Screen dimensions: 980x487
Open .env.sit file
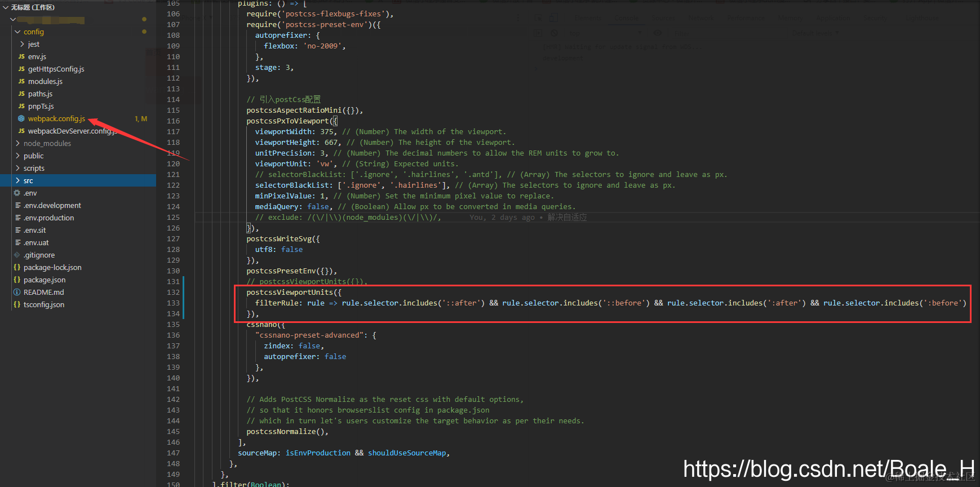click(x=35, y=230)
